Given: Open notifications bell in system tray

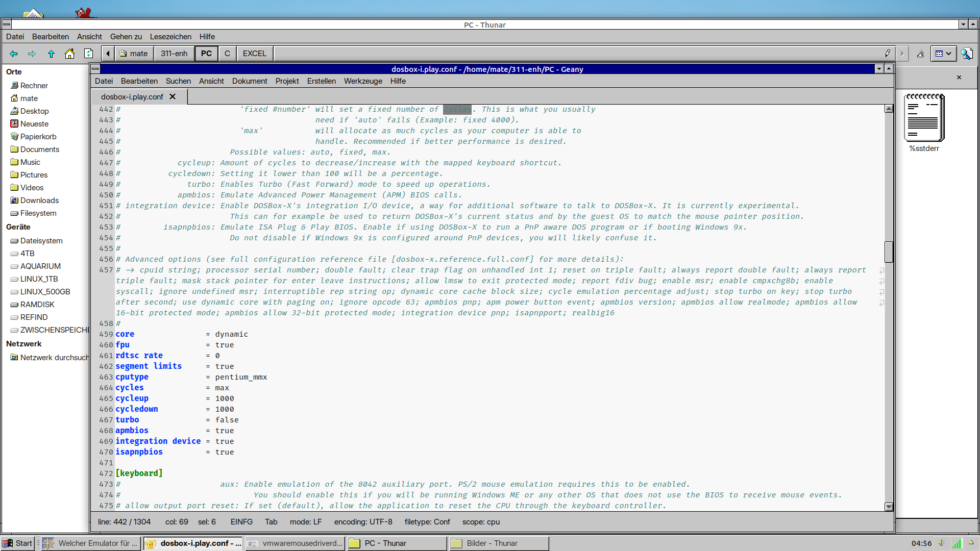Looking at the screenshot, I should pyautogui.click(x=971, y=543).
